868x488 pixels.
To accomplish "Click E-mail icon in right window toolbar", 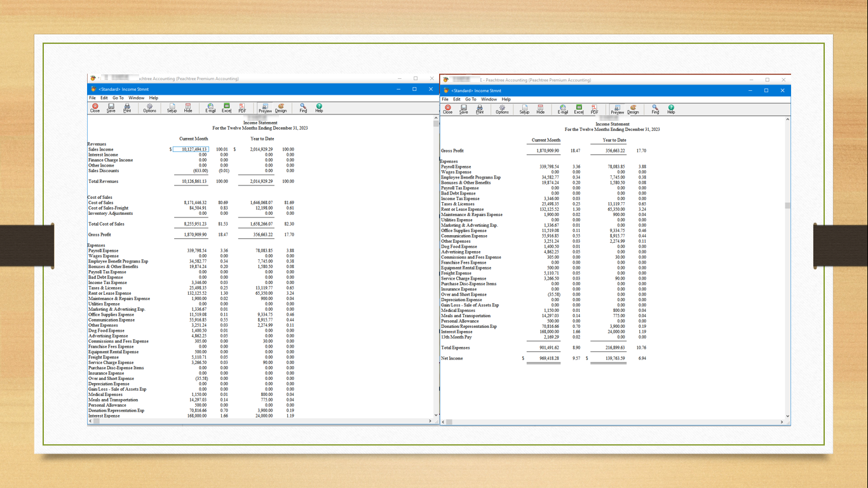I will pos(562,109).
